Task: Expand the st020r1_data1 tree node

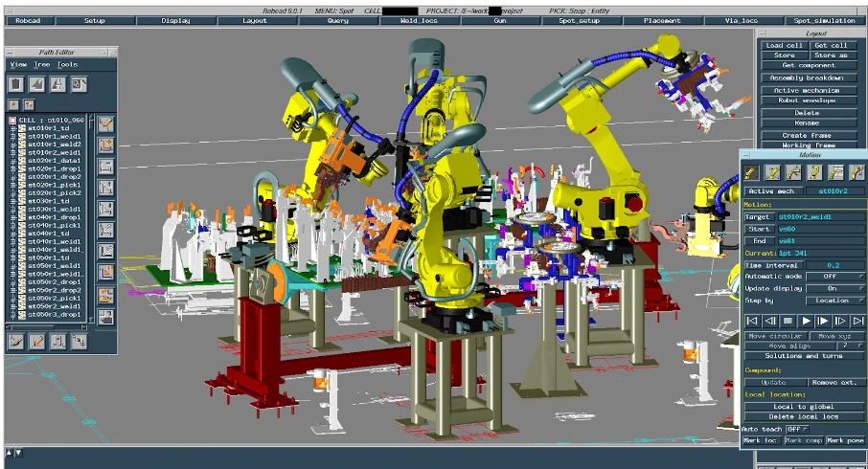Action: click(13, 161)
